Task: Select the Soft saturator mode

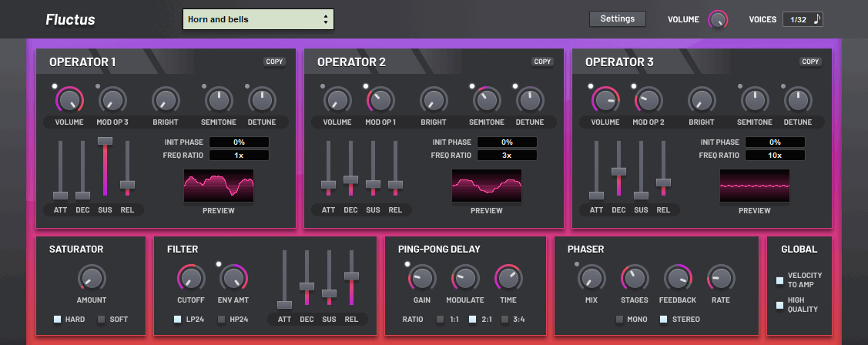Action: [102, 319]
